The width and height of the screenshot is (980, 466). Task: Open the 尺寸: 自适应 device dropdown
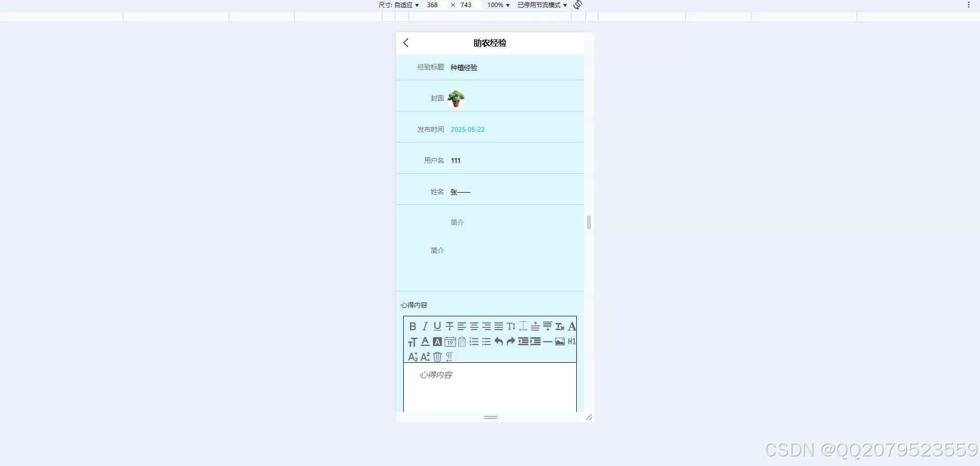[x=399, y=5]
